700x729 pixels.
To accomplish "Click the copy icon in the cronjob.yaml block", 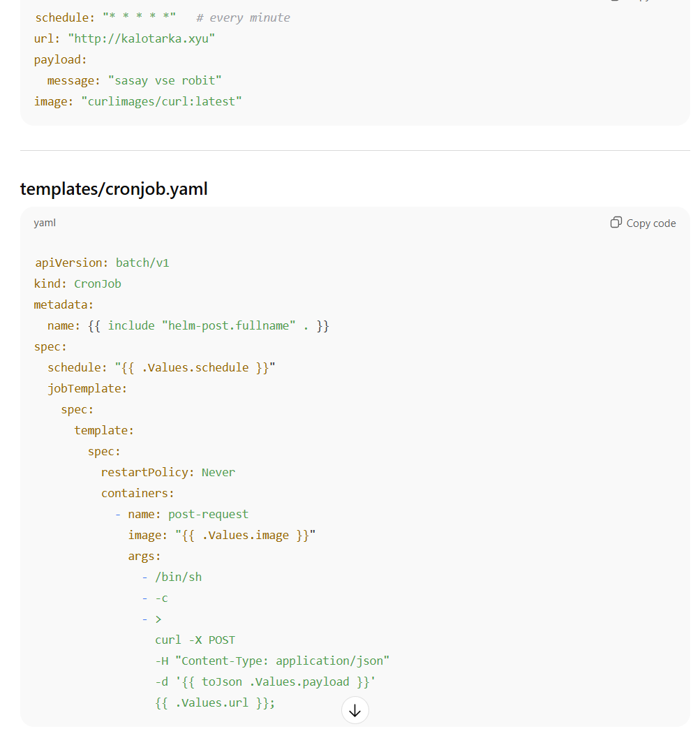I will pyautogui.click(x=616, y=223).
